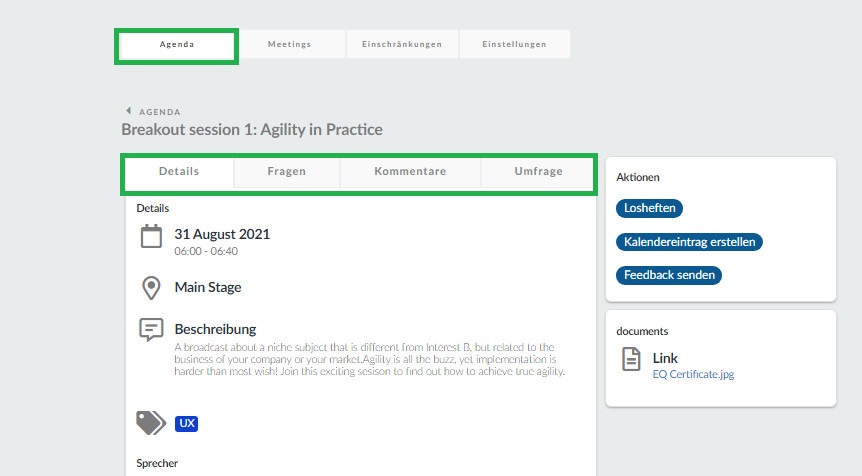The height and width of the screenshot is (476, 862).
Task: Click the time range 06:00 - 06:40
Action: pos(206,251)
